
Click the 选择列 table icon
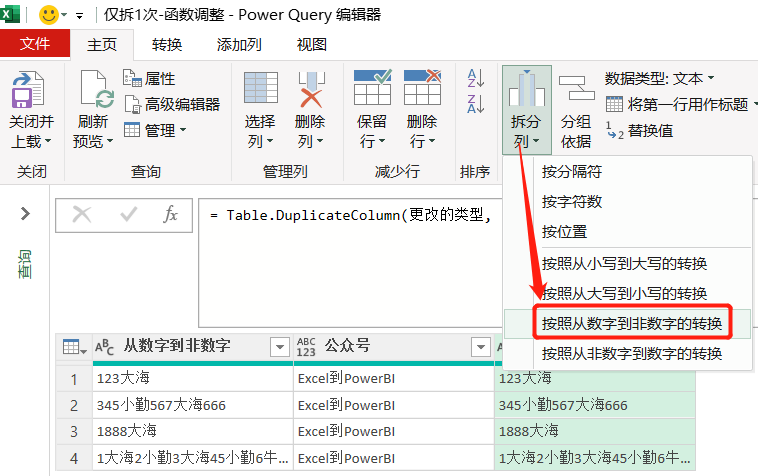(x=261, y=88)
